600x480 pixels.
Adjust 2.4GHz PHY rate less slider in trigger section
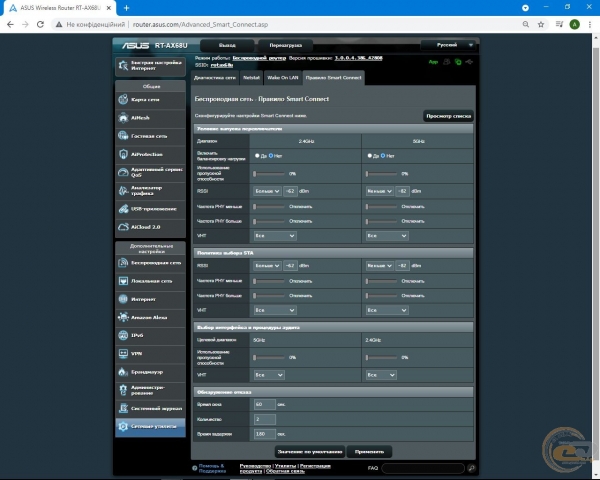tap(269, 207)
